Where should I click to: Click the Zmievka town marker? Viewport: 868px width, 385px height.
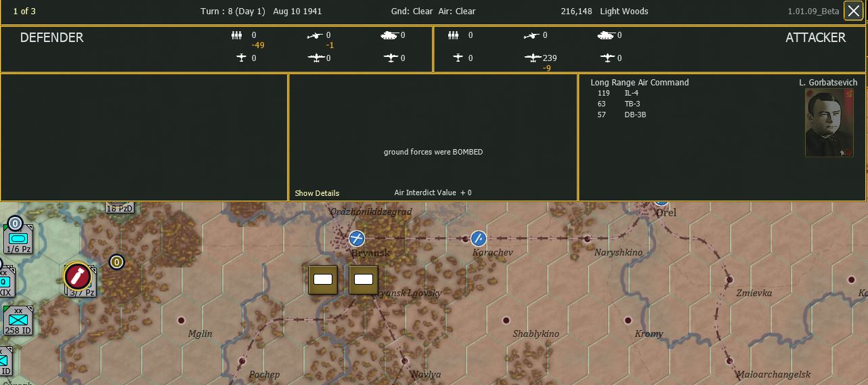click(729, 279)
